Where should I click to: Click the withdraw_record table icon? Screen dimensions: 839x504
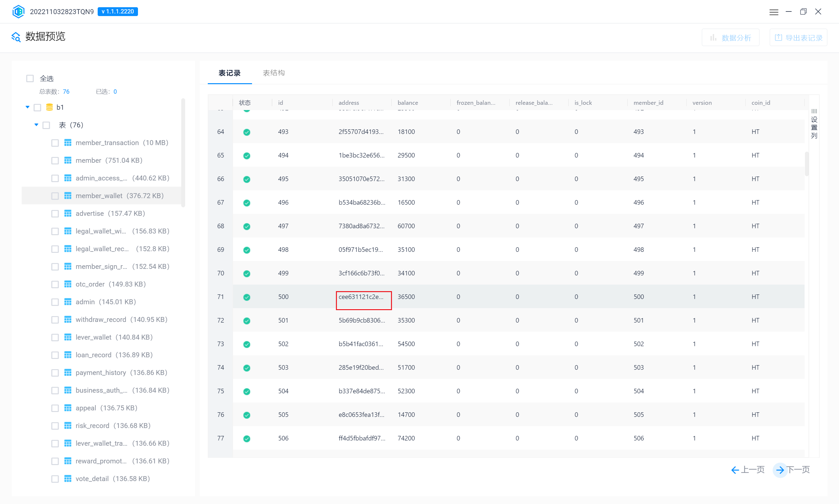(68, 319)
